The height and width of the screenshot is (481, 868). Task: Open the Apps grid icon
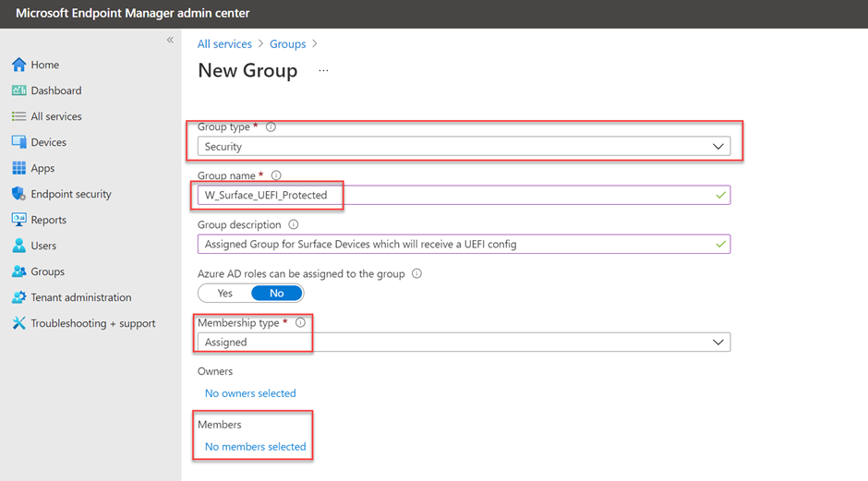pyautogui.click(x=18, y=168)
